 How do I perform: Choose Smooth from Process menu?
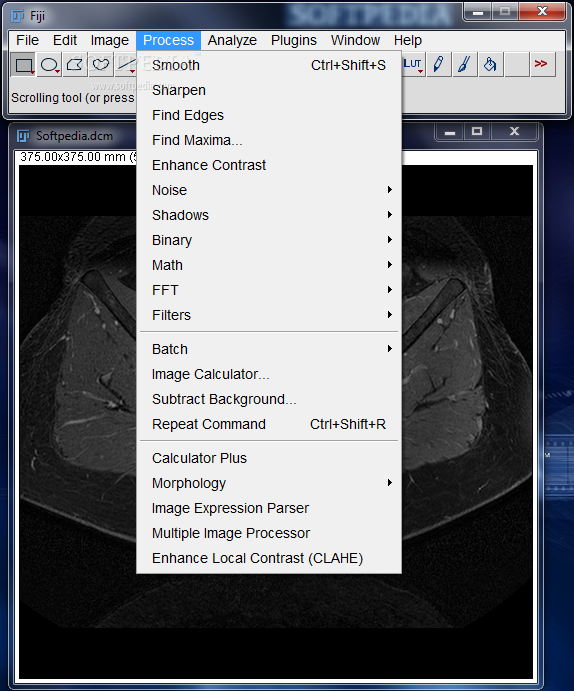(x=269, y=65)
